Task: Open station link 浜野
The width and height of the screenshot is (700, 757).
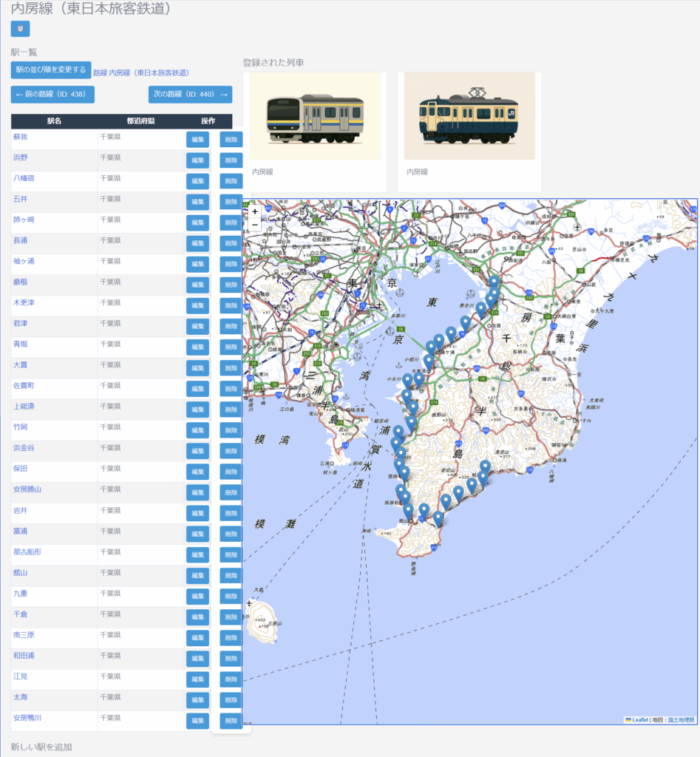Action: 20,158
